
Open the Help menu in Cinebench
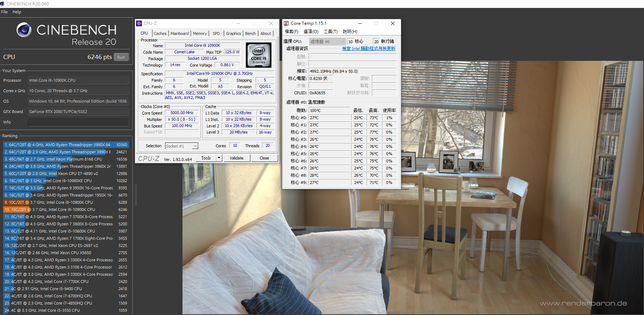[17, 12]
